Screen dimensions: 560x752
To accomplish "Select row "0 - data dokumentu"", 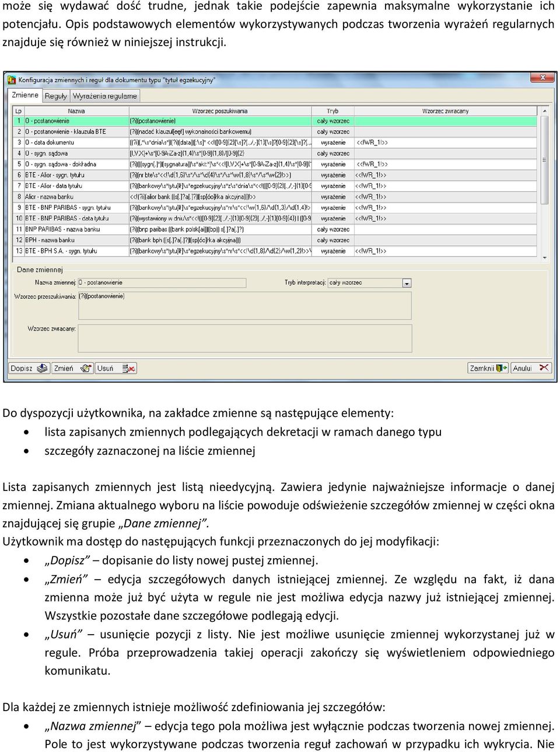I will (x=274, y=142).
